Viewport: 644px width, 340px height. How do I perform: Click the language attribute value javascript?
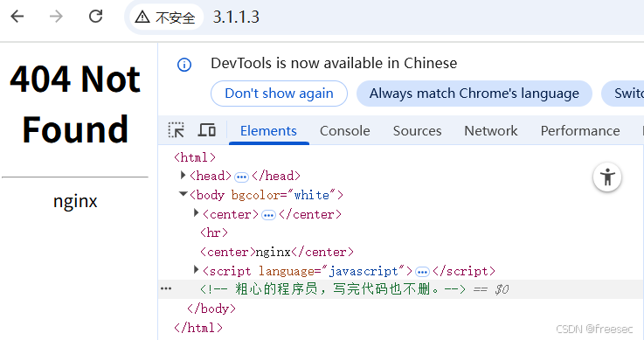[364, 272]
